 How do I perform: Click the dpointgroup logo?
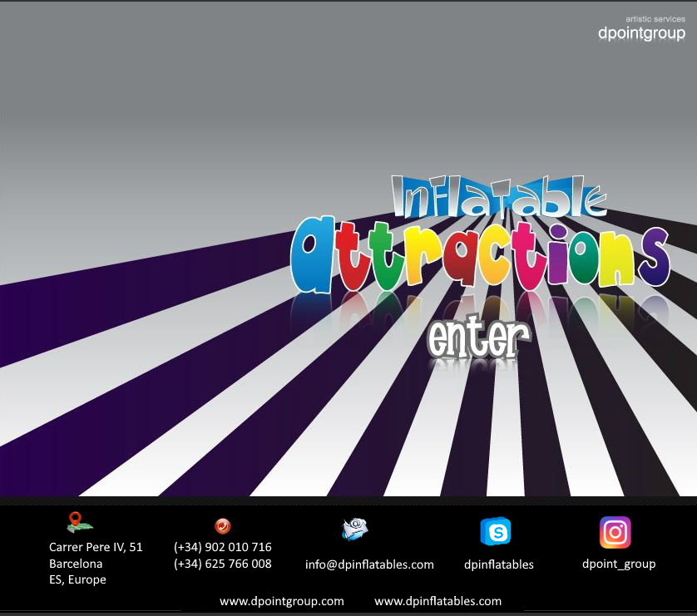(641, 34)
